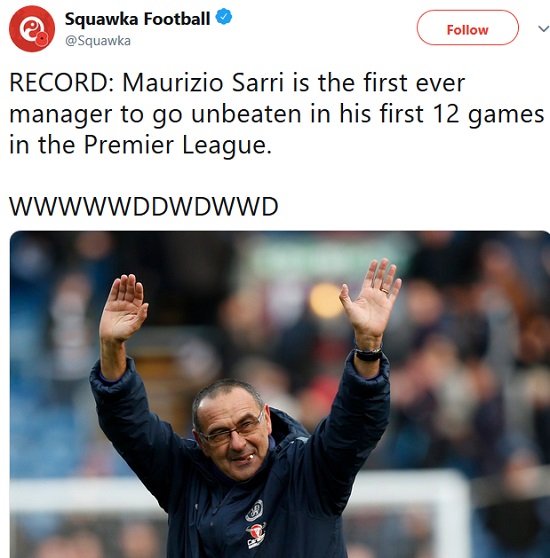
Task: Visit the @Squawka handle link
Action: pyautogui.click(x=98, y=41)
